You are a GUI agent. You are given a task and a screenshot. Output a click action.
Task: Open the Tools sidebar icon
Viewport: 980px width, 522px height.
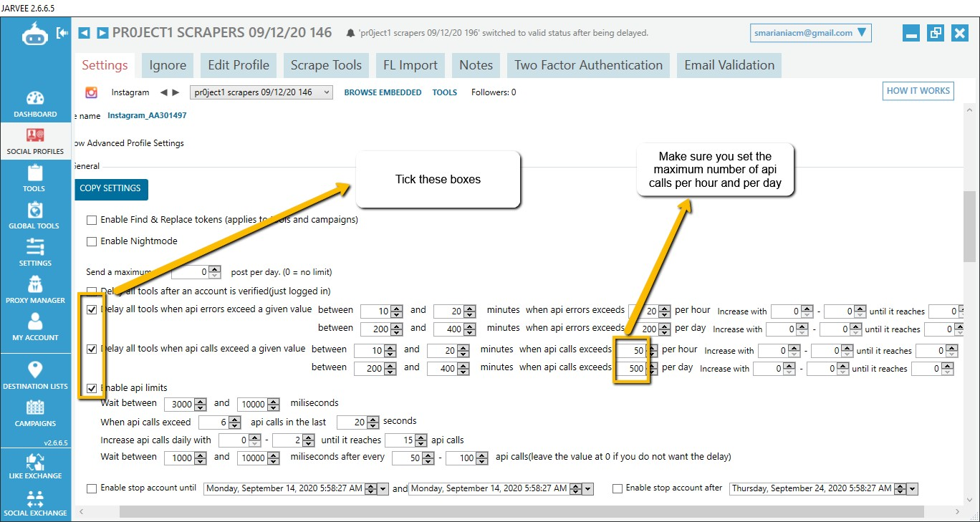[35, 178]
